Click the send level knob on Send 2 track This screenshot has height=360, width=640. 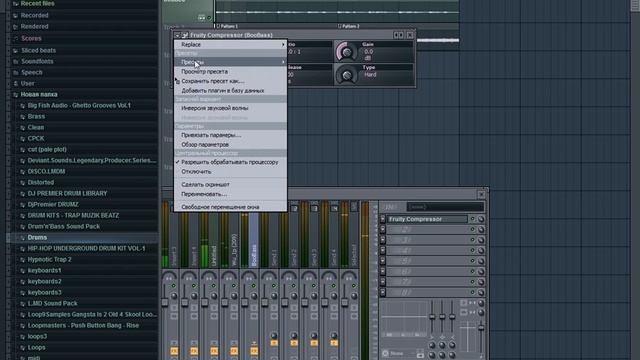point(294,336)
